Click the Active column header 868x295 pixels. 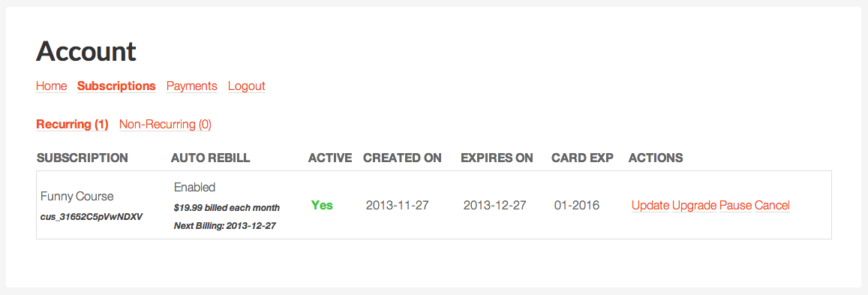[x=330, y=158]
